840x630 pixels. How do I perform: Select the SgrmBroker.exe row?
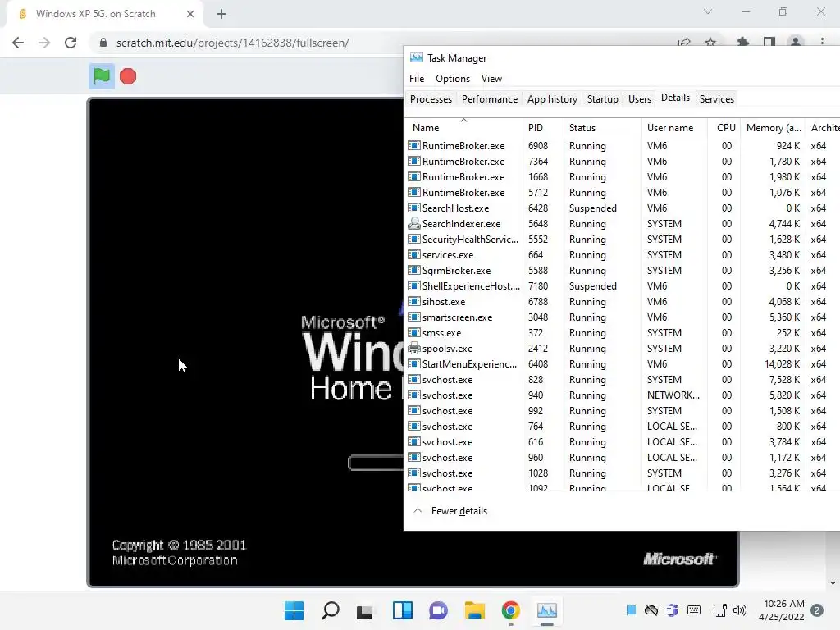pyautogui.click(x=623, y=271)
